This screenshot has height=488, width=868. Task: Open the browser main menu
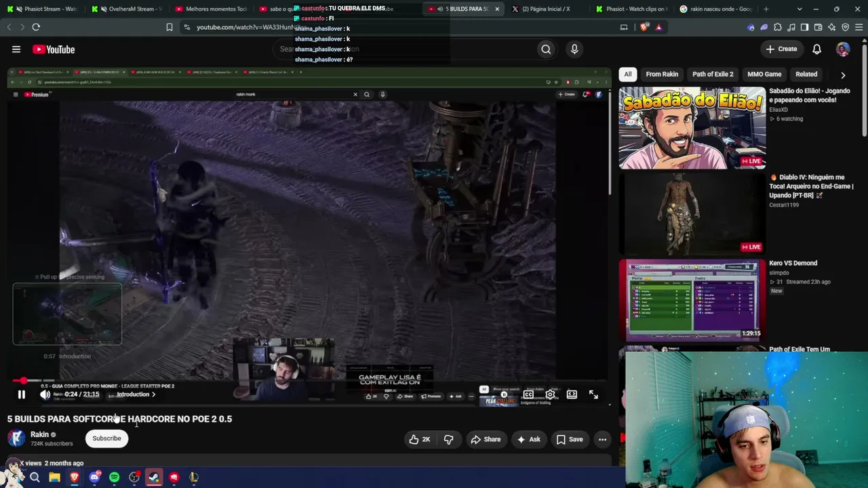point(859,27)
